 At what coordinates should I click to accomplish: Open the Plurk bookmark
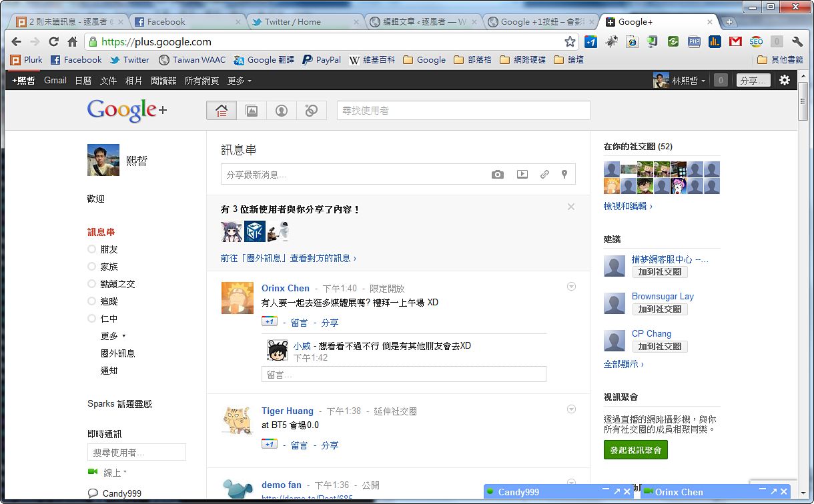[27, 60]
